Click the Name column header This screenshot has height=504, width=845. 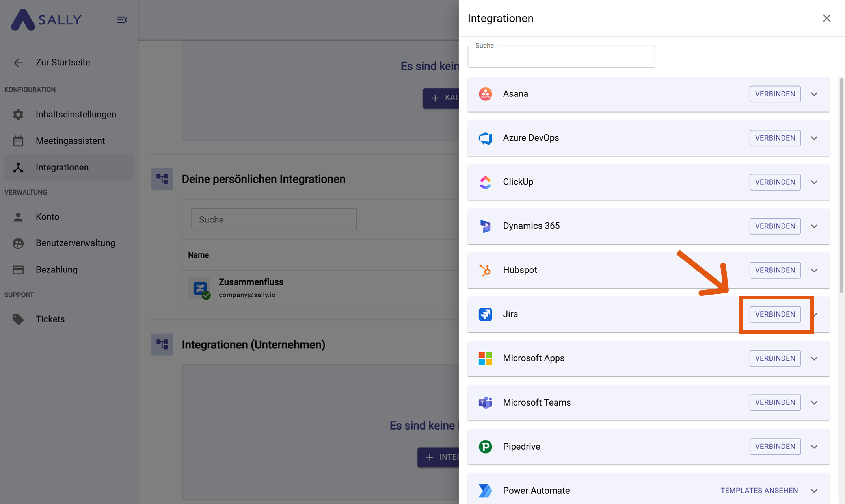point(198,255)
